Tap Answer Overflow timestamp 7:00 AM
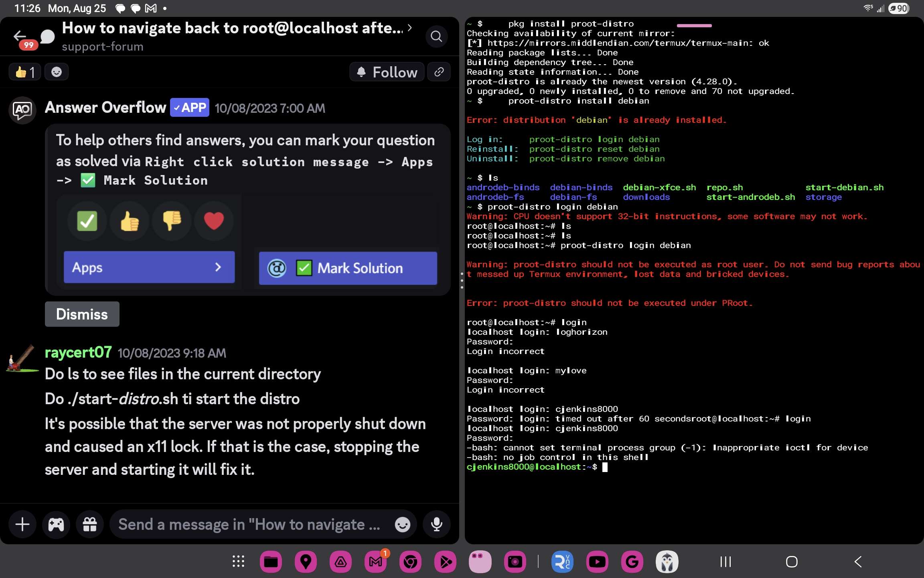 click(270, 108)
